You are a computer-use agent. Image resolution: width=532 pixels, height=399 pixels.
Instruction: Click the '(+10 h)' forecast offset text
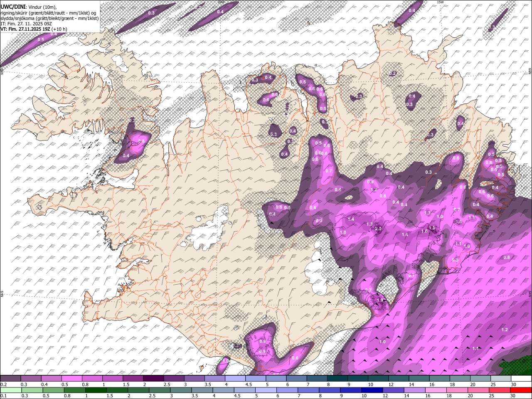click(x=59, y=30)
